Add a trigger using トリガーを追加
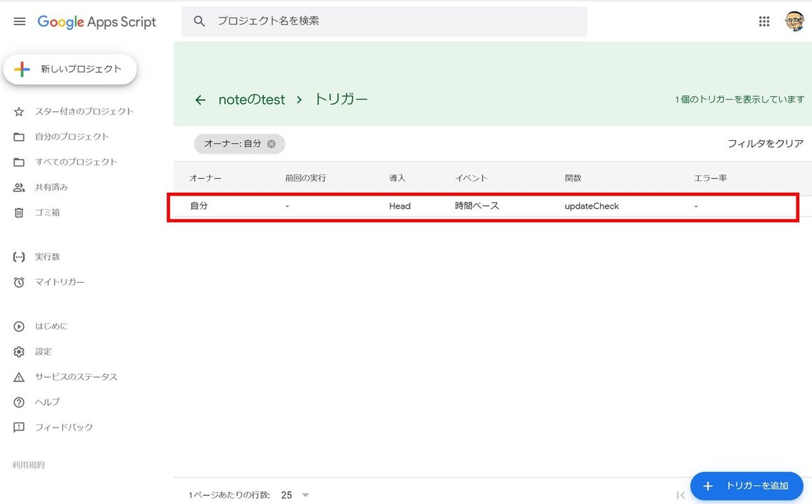Screen dimensions: 812x504 click(x=746, y=486)
